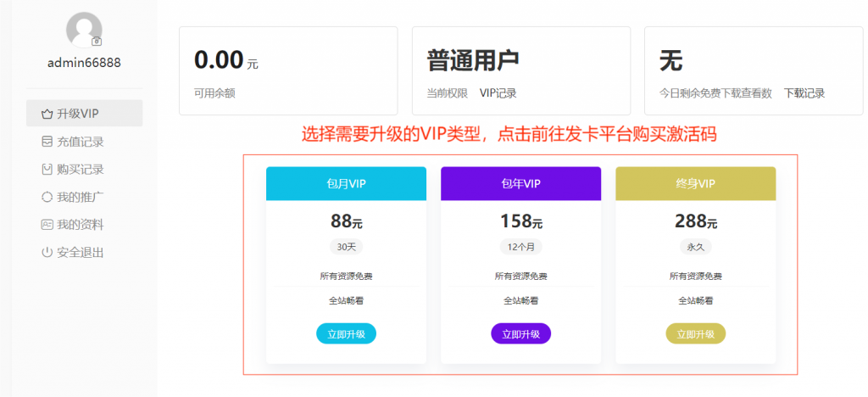Open the VIP记录 link
Image resolution: width=868 pixels, height=397 pixels.
[x=498, y=93]
